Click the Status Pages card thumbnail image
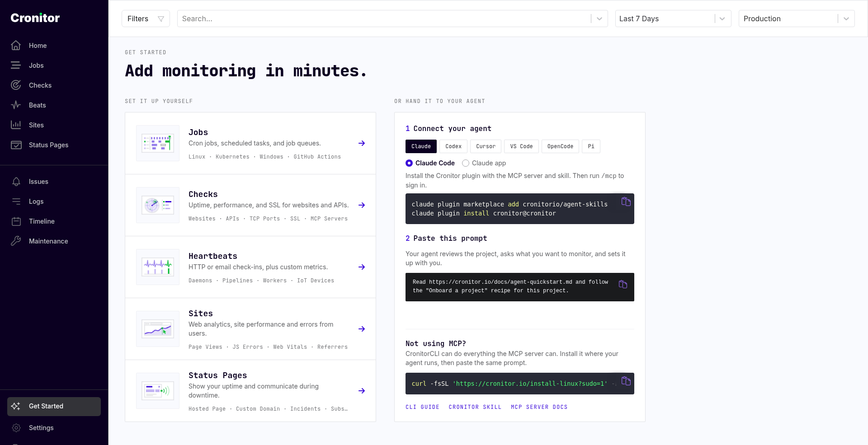The image size is (868, 445). [x=158, y=391]
